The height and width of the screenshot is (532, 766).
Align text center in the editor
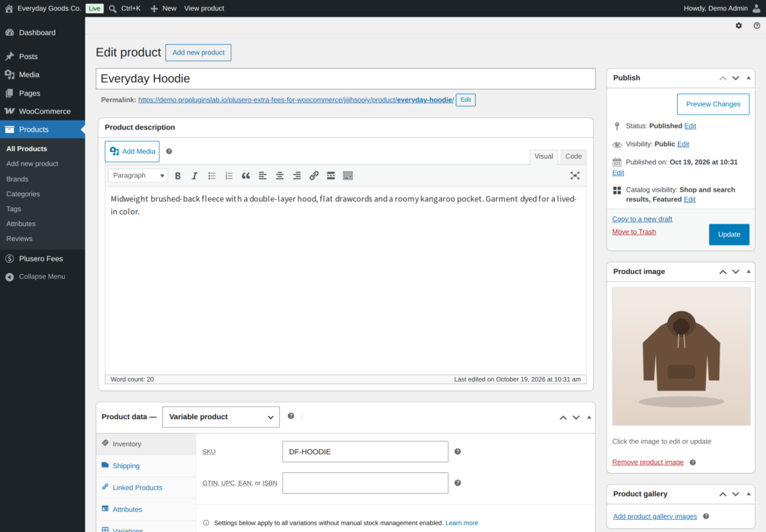[280, 176]
